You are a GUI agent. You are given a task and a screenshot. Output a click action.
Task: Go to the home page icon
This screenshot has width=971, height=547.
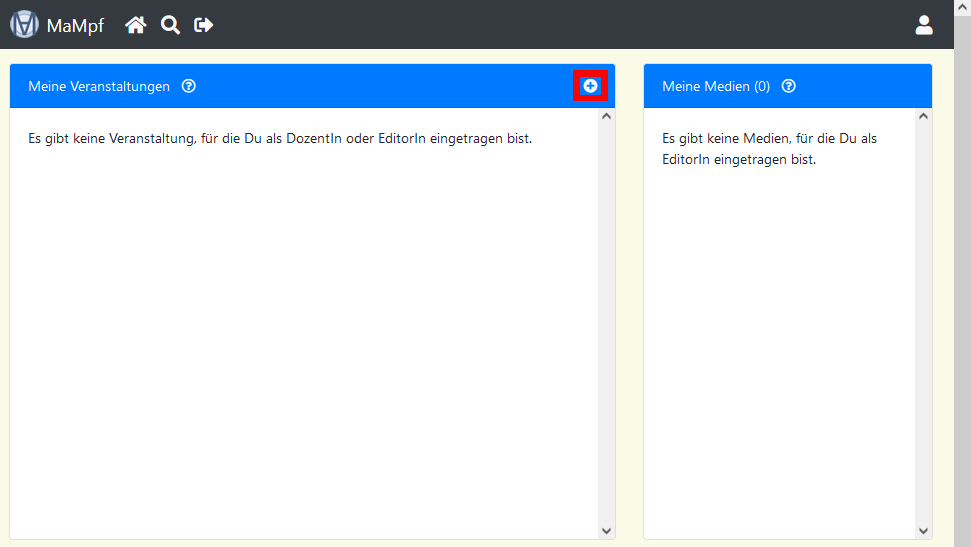[135, 25]
